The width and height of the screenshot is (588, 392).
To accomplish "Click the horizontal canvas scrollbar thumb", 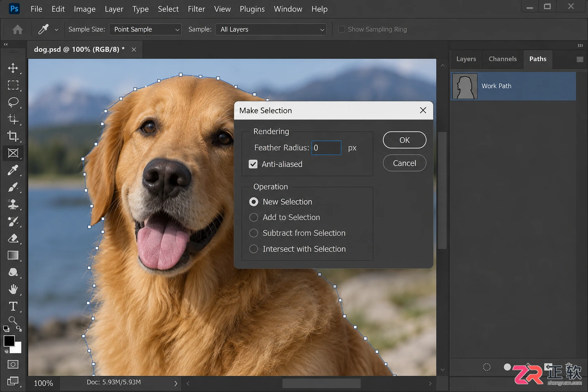I will [321, 383].
